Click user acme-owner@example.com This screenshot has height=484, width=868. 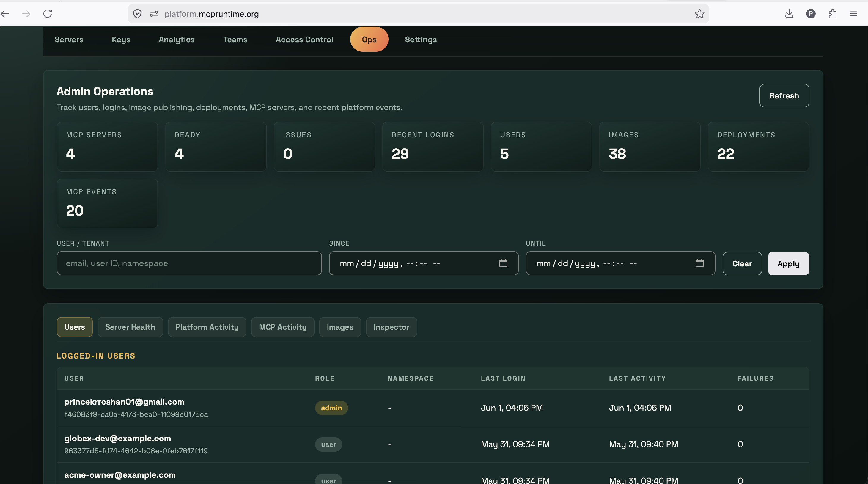pos(120,475)
